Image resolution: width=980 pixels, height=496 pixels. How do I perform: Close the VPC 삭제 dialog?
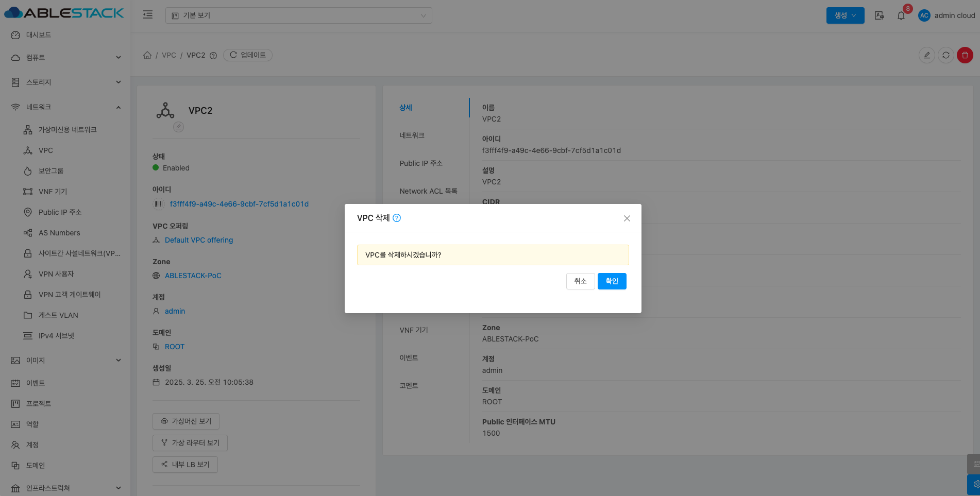(627, 218)
